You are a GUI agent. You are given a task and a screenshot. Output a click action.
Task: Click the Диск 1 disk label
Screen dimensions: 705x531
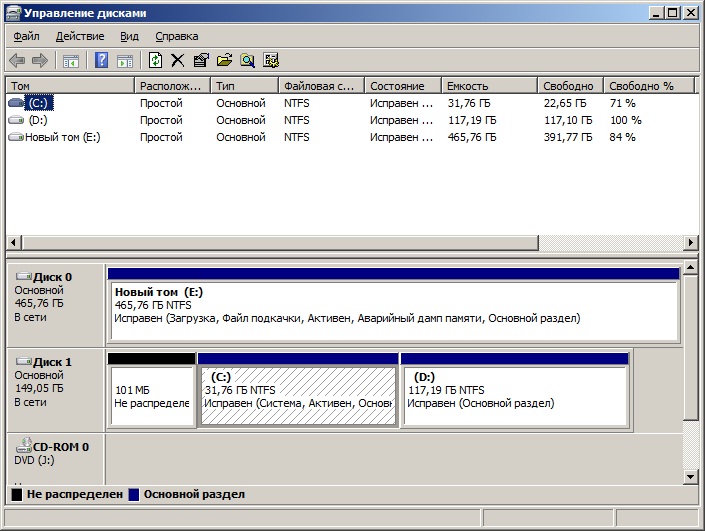coord(52,361)
